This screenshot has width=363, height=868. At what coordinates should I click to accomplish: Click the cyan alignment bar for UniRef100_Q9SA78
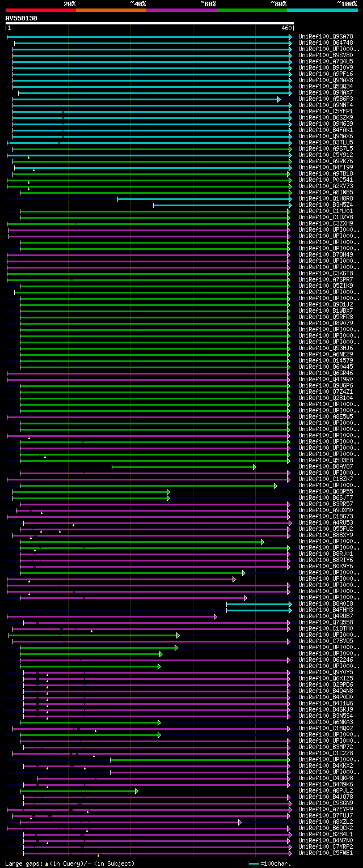149,37
